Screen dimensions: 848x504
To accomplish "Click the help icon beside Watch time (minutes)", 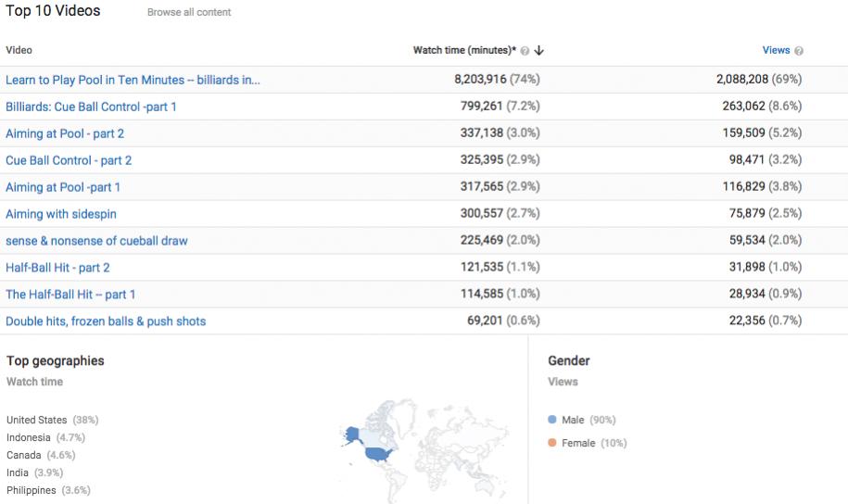I will pyautogui.click(x=525, y=51).
